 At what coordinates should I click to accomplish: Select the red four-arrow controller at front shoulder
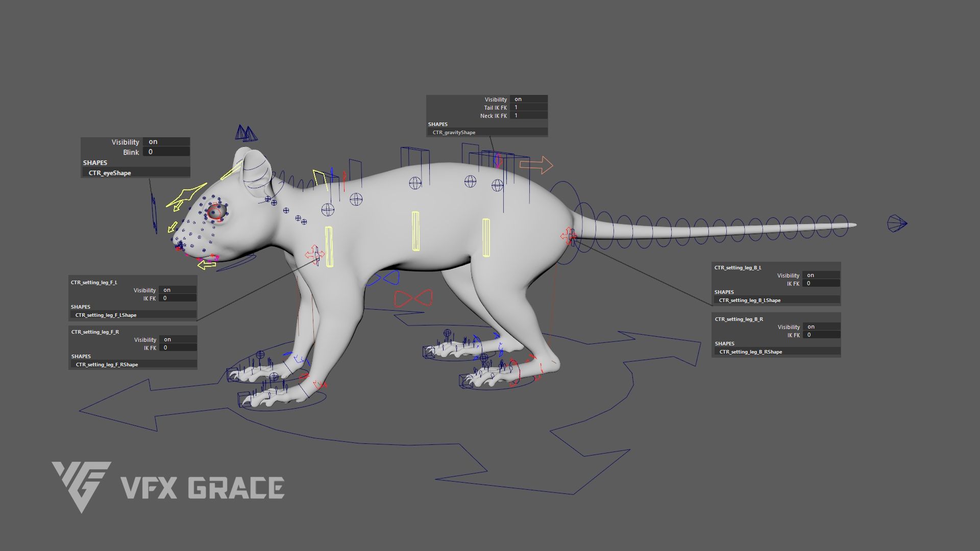pos(314,255)
